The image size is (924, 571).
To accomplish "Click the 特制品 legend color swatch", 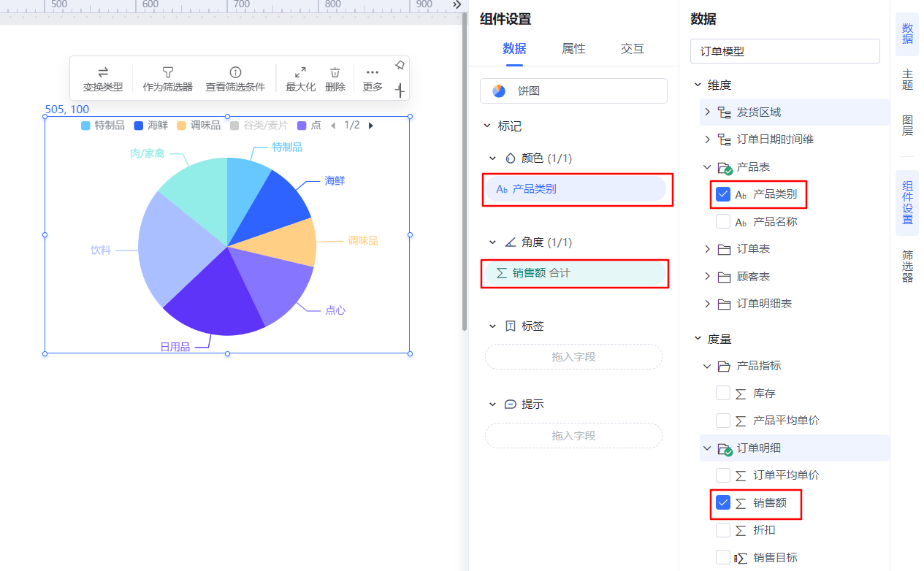I will point(85,126).
